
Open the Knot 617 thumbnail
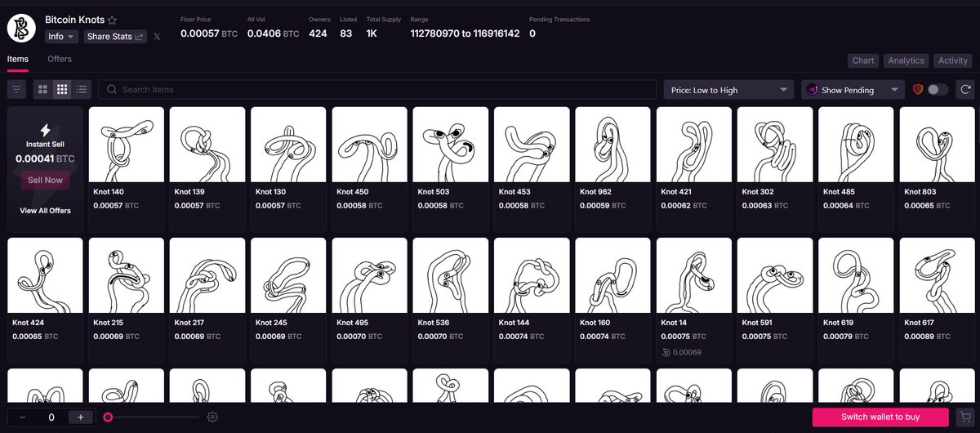click(938, 275)
